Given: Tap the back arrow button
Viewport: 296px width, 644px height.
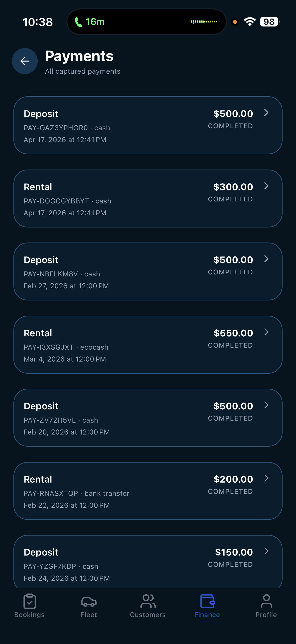Looking at the screenshot, I should pos(25,61).
